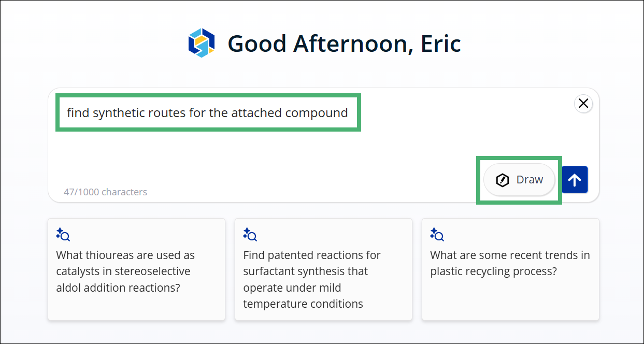Viewport: 644px width, 344px height.
Task: Select the patented surfactant synthesis suggestion
Action: [323, 269]
